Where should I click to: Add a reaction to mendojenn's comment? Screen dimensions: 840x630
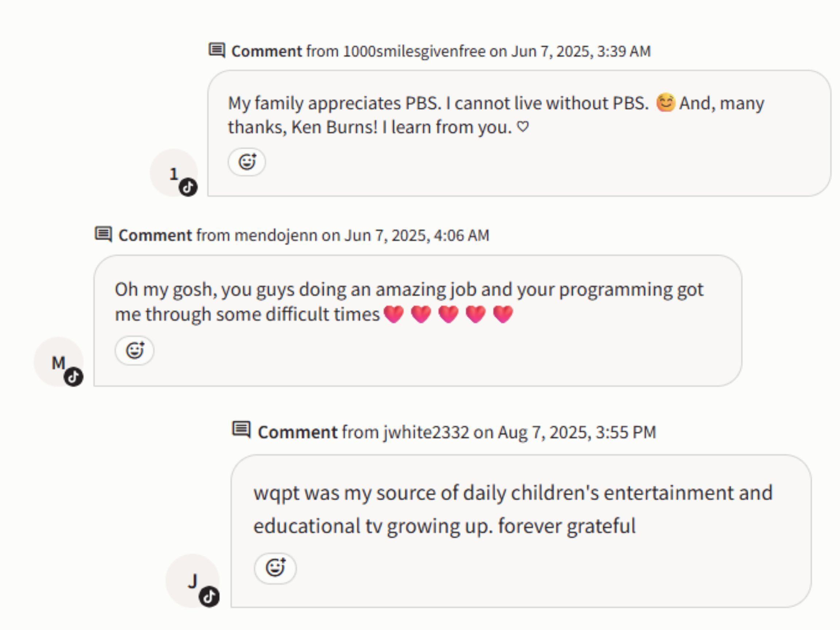135,350
